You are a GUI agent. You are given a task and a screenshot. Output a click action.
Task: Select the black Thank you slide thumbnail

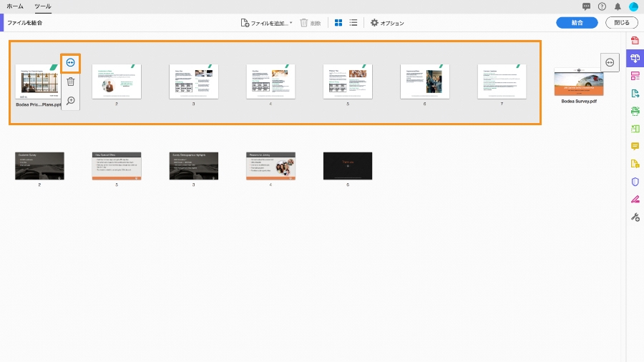tap(348, 166)
